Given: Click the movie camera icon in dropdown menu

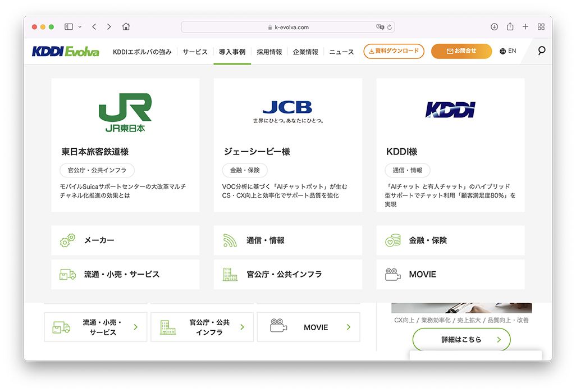Looking at the screenshot, I should [x=392, y=275].
